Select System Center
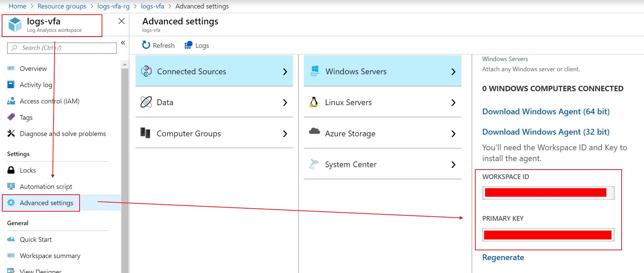 tap(382, 164)
